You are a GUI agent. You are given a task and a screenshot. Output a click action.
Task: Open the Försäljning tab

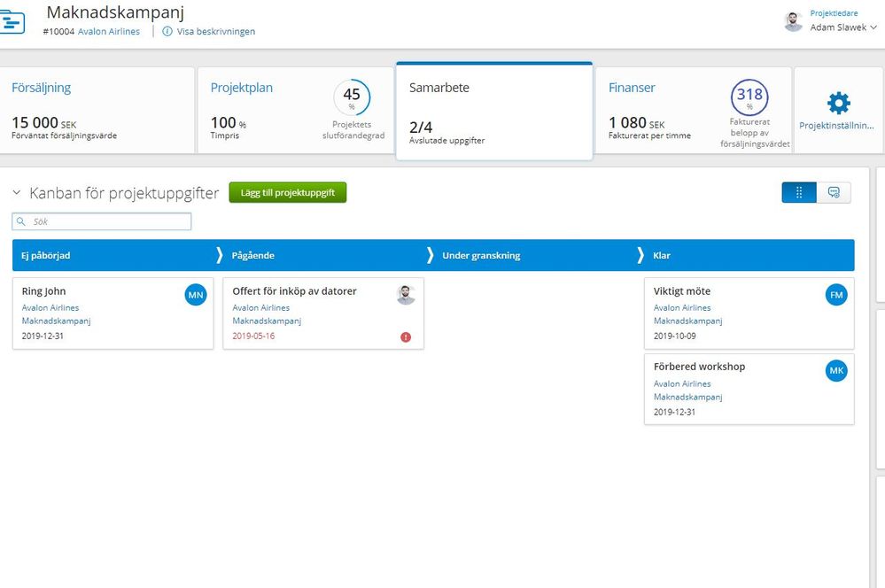click(x=97, y=110)
